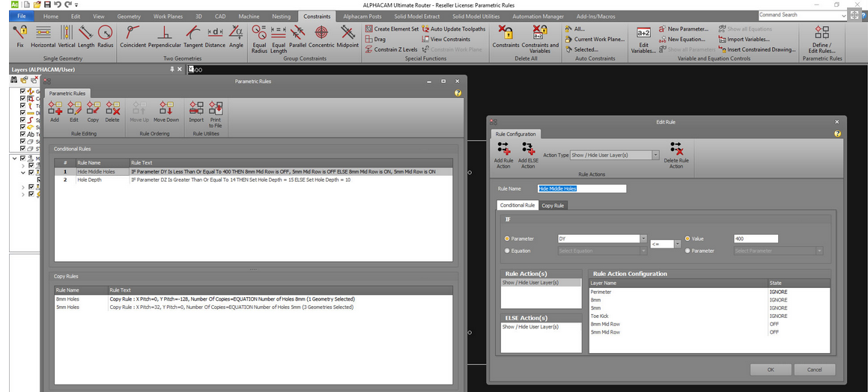The image size is (868, 392).
Task: Click the Add rule icon
Action: click(55, 110)
